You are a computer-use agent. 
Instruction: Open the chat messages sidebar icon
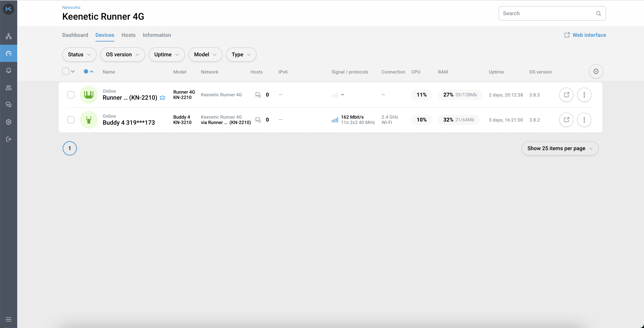pos(8,105)
